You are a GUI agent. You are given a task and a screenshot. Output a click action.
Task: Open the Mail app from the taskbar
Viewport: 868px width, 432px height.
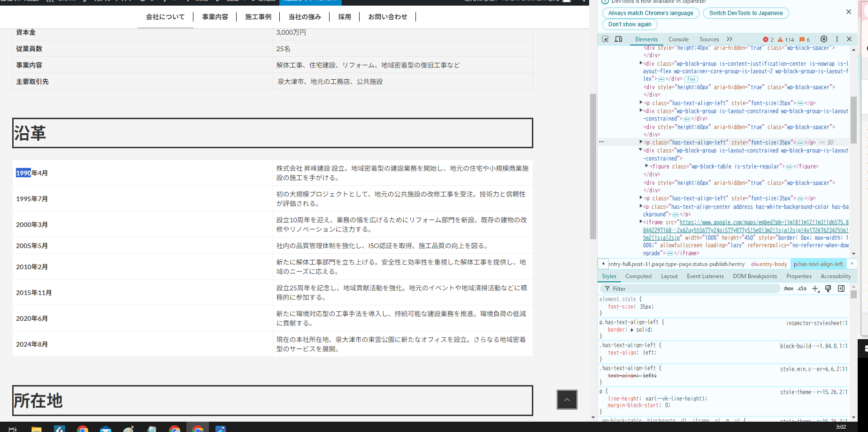coord(106,428)
